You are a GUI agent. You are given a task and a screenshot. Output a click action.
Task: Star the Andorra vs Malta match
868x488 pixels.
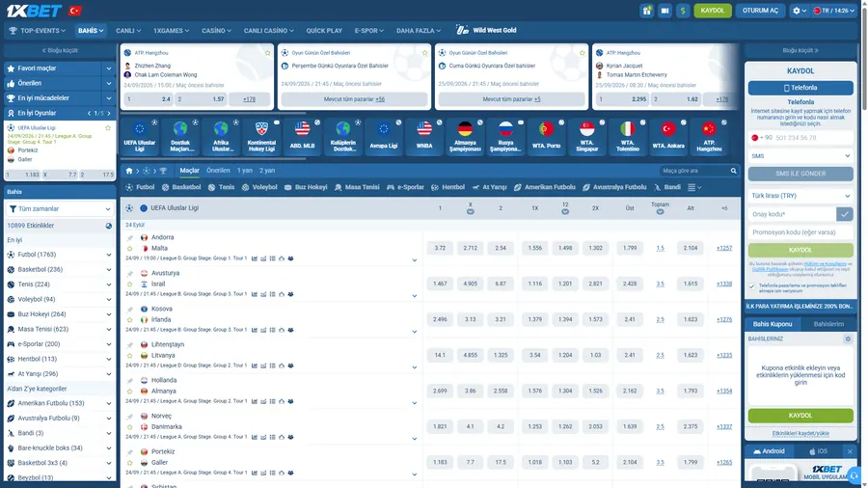click(130, 249)
